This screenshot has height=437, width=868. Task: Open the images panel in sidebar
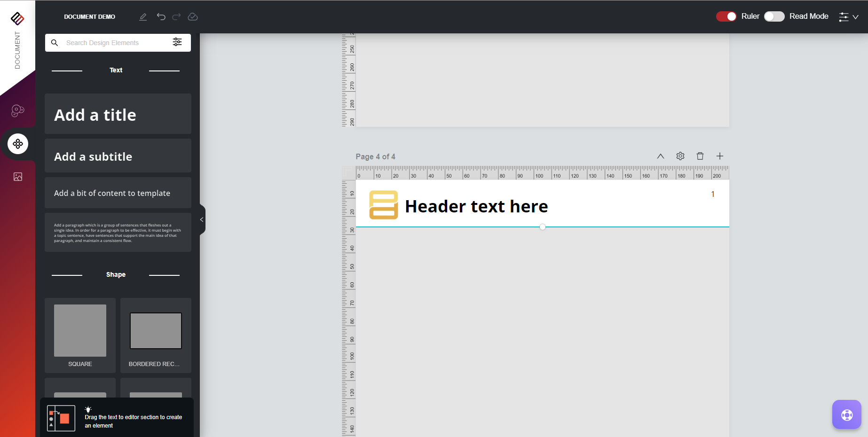(18, 177)
